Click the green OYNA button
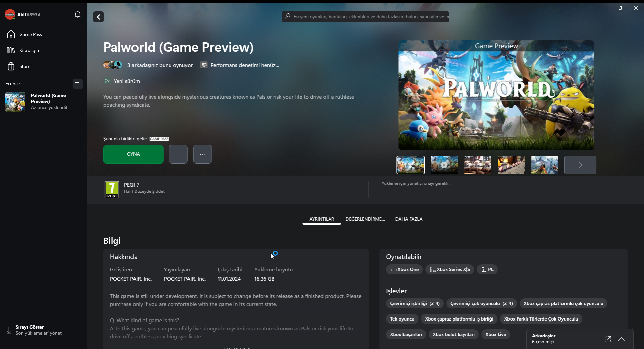 133,154
